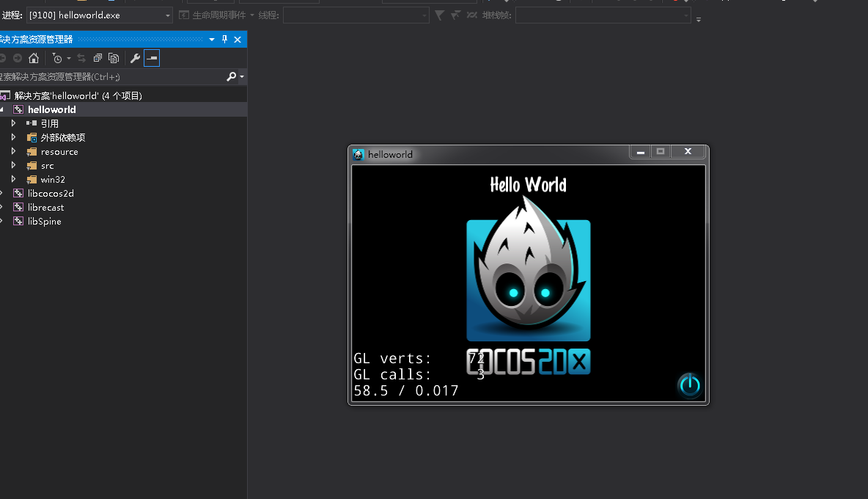Pin the Solution Explorer panel with the pushpin
The image size is (868, 499).
[225, 40]
